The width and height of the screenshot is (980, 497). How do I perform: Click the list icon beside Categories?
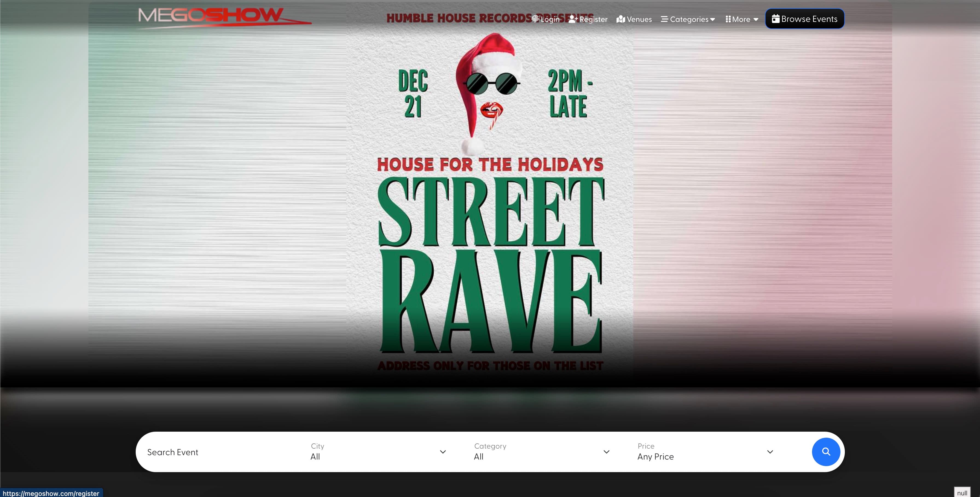coord(664,19)
